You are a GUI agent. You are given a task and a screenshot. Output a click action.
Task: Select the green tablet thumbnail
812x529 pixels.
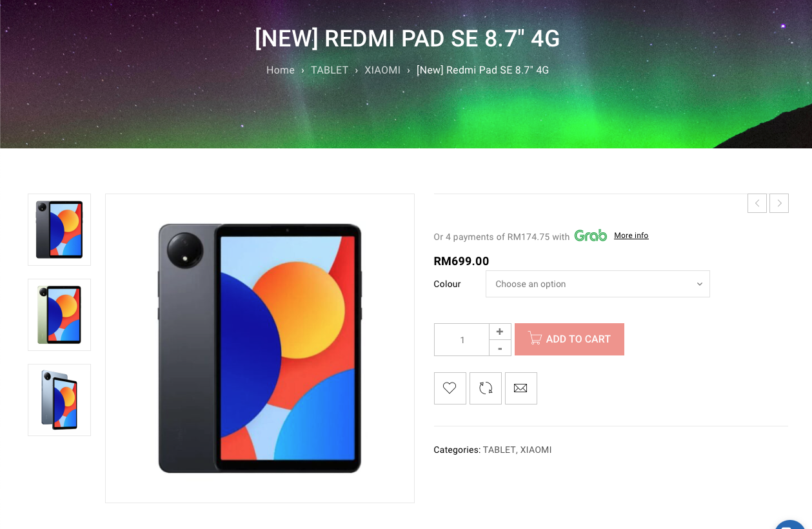[59, 315]
